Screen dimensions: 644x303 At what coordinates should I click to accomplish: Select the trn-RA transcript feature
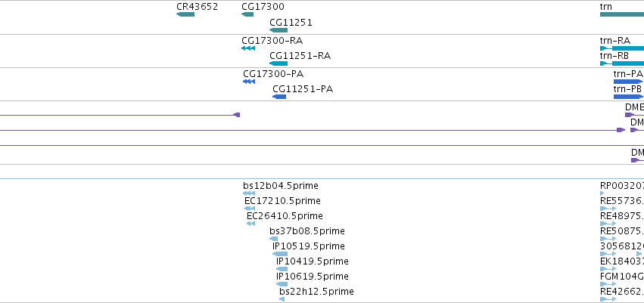coord(622,48)
